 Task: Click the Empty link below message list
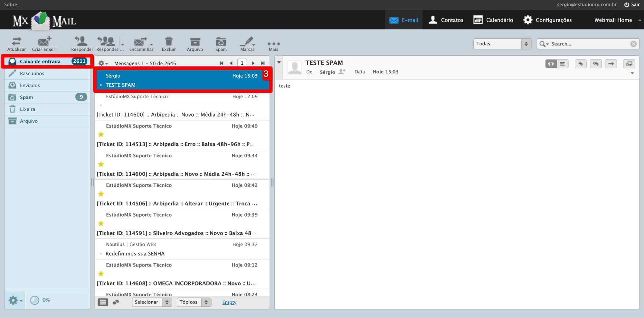[229, 302]
